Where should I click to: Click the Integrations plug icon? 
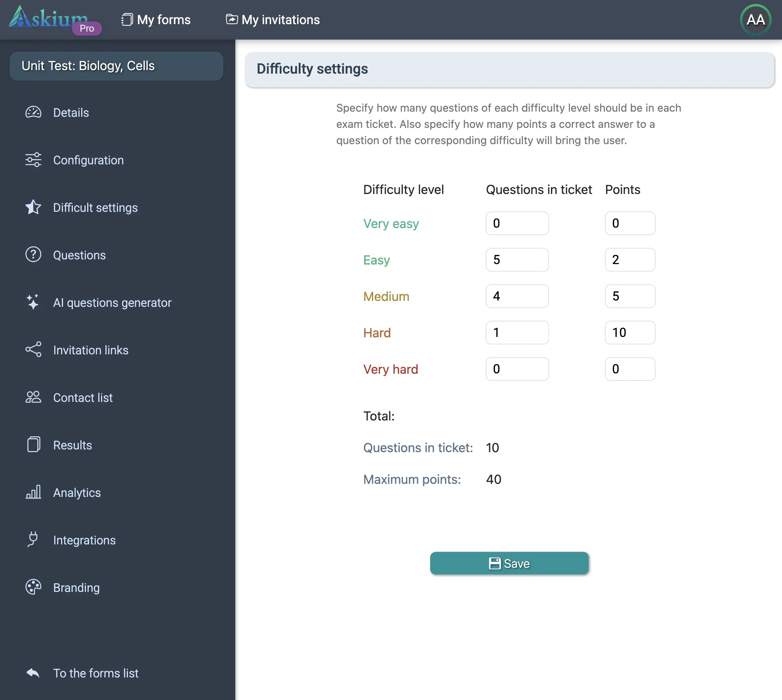[33, 539]
